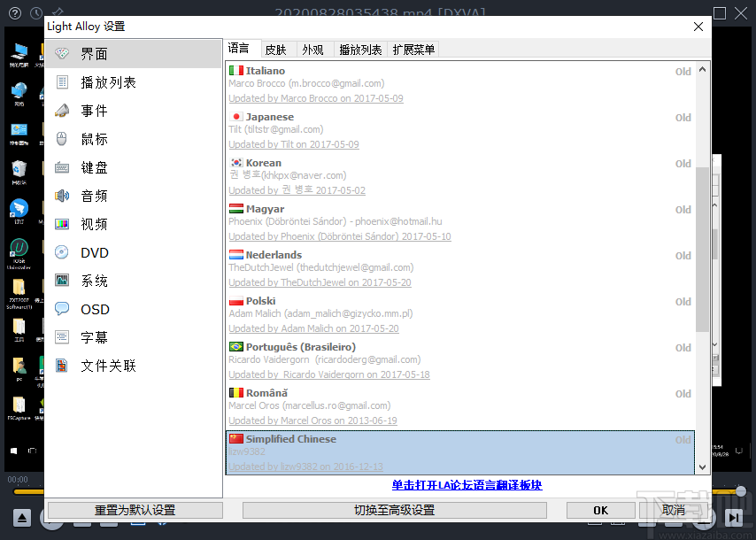Screen dimensions: 756x540
Task: Click the language list scroll up arrow
Action: click(703, 70)
